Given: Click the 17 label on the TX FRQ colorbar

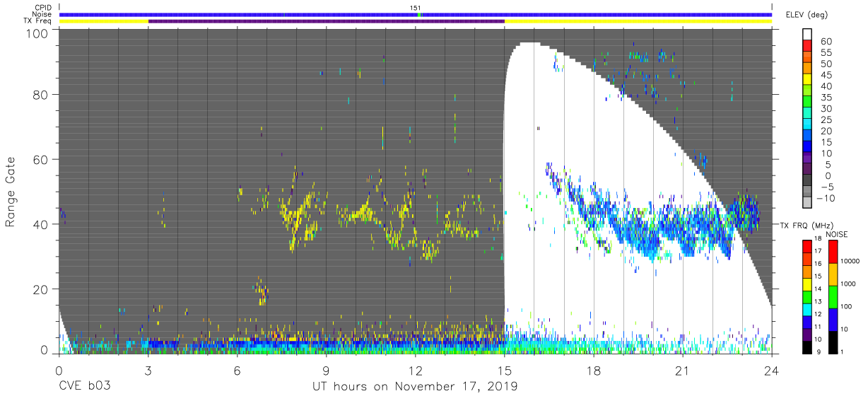Looking at the screenshot, I should (x=819, y=251).
